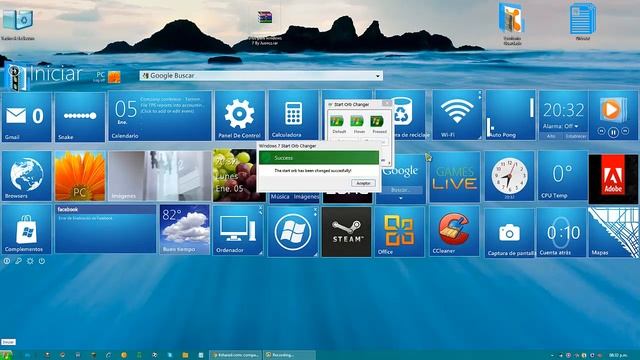Launch the Snake game tile
Screen dimensions: 640x360
tap(80, 117)
